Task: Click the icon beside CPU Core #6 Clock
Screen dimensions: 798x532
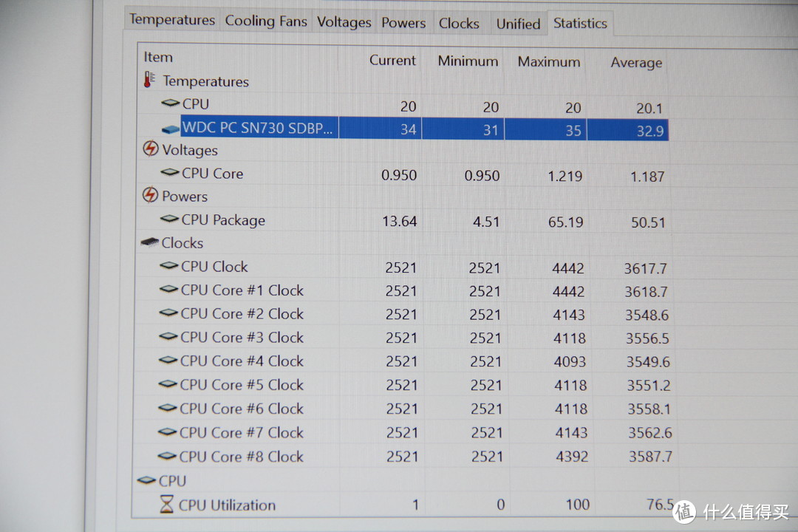Action: pos(168,408)
